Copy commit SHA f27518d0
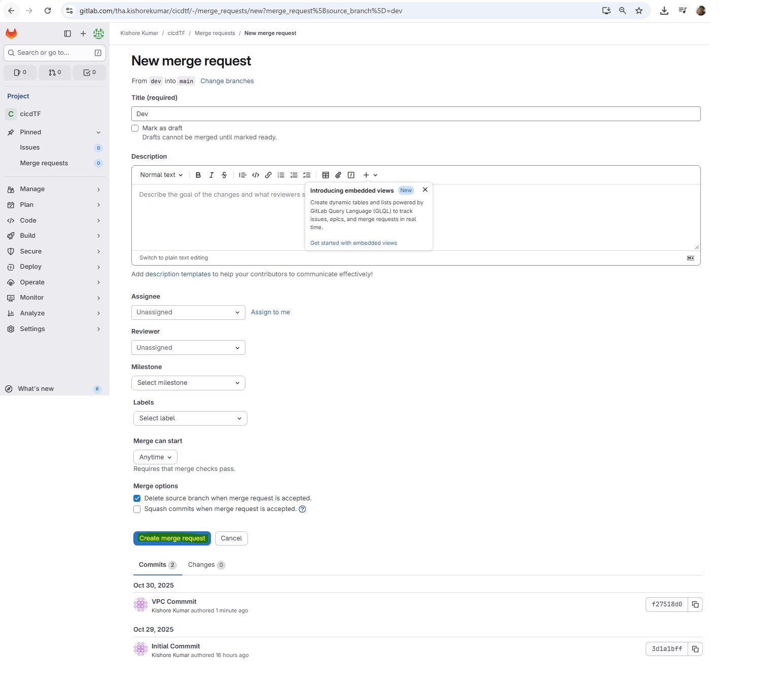This screenshot has width=784, height=692. pyautogui.click(x=695, y=604)
